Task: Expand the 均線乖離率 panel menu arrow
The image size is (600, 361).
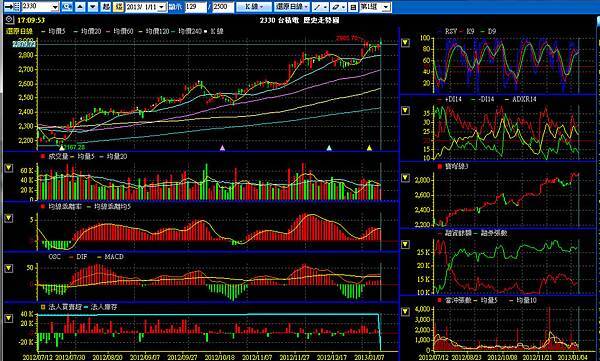Action: point(8,218)
